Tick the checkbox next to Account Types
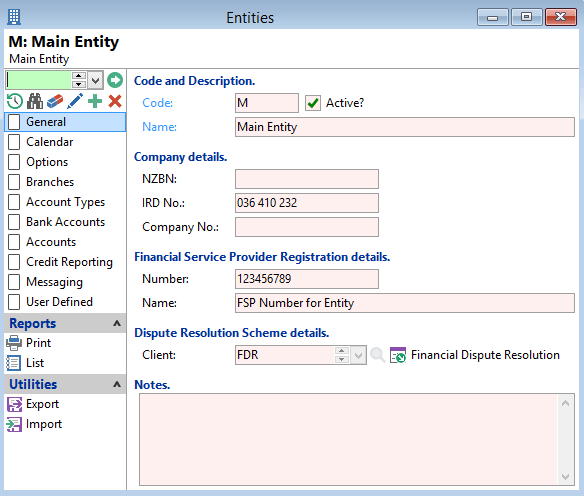Screen dimensions: 584x496 [14, 202]
